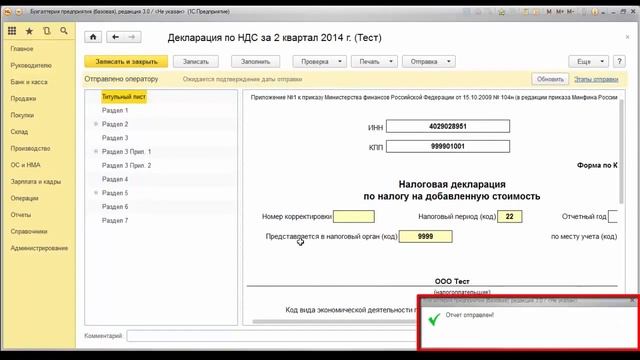This screenshot has width=640, height=360.
Task: Click Обновить button
Action: pos(550,79)
